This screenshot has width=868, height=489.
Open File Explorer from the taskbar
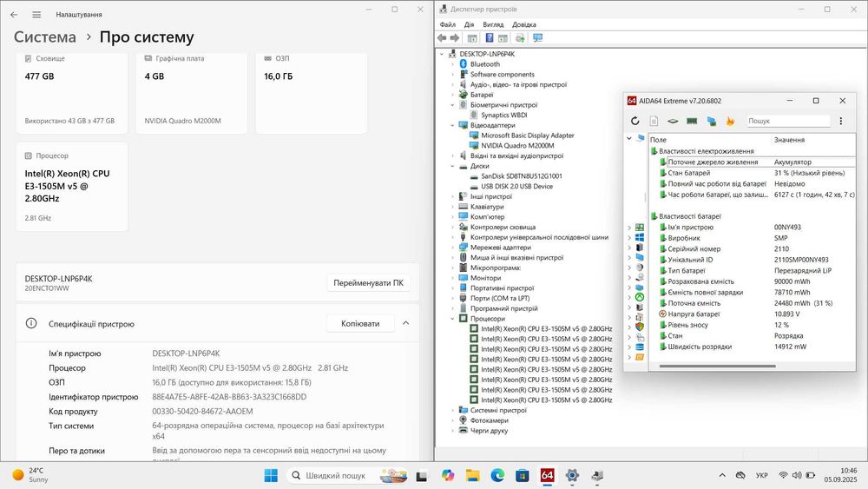[472, 475]
